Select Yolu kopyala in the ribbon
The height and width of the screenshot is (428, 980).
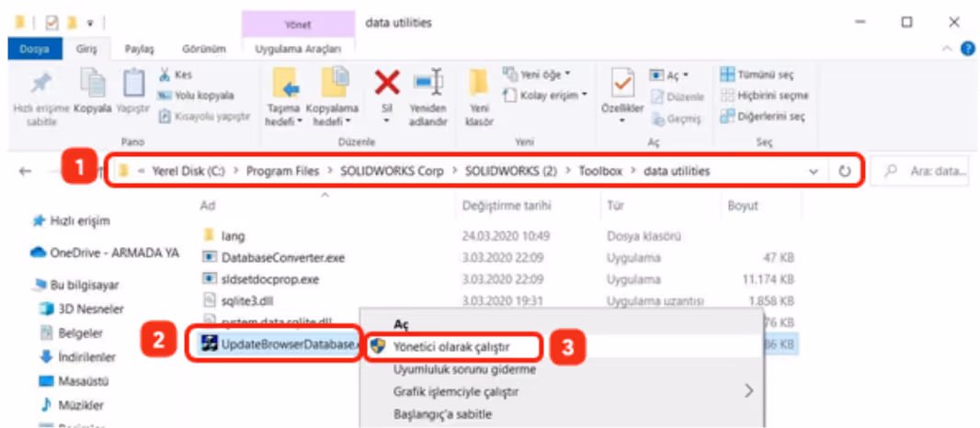pyautogui.click(x=195, y=96)
